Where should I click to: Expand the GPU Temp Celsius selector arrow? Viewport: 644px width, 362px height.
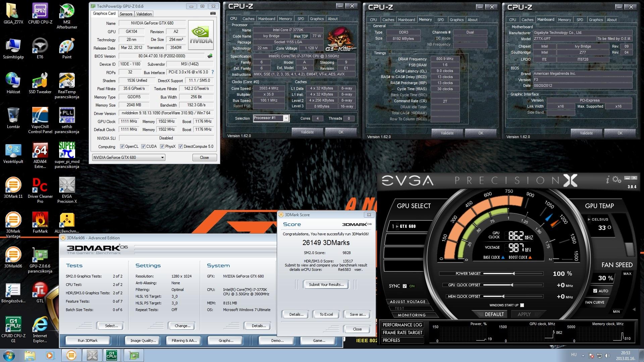coord(589,219)
